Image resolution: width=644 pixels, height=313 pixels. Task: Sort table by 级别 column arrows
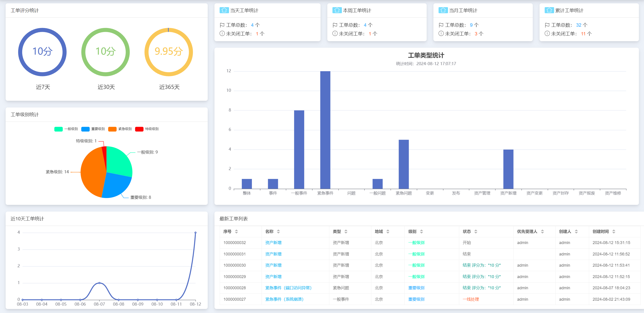pyautogui.click(x=421, y=232)
